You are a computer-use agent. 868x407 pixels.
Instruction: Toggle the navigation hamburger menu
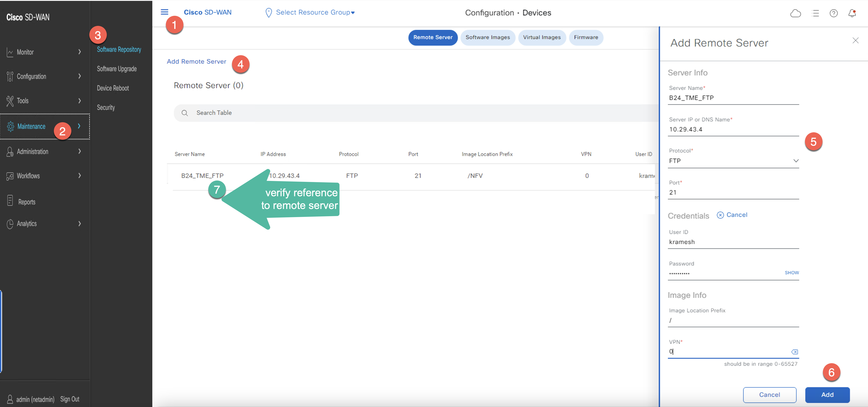[x=164, y=12]
